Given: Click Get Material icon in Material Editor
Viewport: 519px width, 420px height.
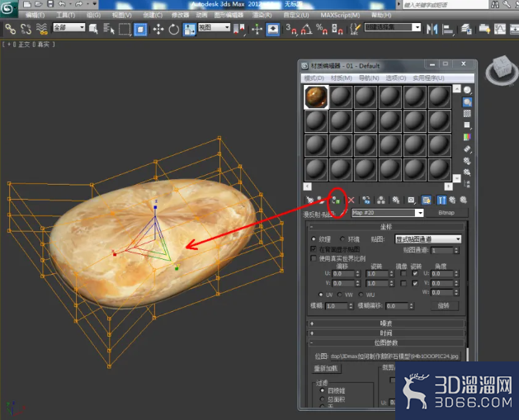Looking at the screenshot, I should (x=309, y=201).
